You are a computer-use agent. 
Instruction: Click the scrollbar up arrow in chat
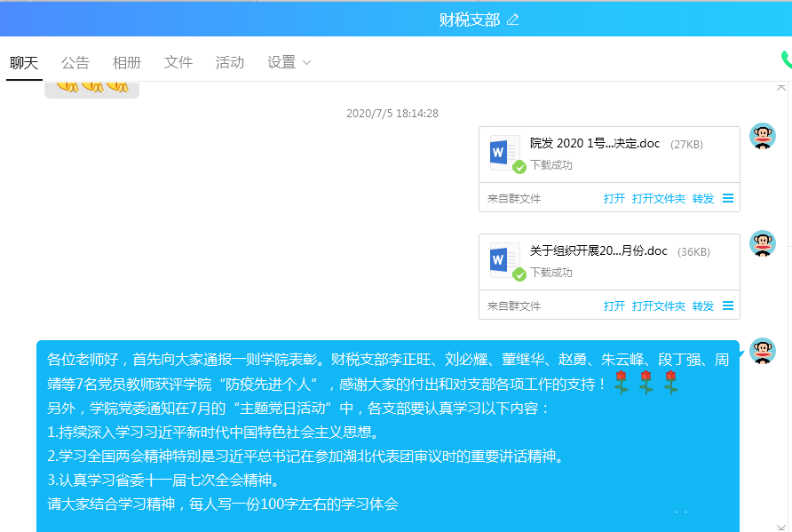click(x=781, y=87)
